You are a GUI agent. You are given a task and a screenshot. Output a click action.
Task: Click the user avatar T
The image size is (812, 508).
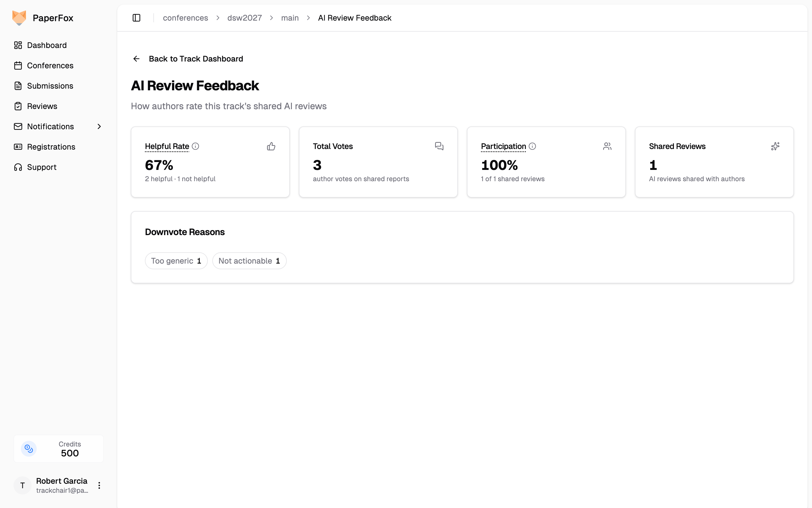(x=23, y=485)
